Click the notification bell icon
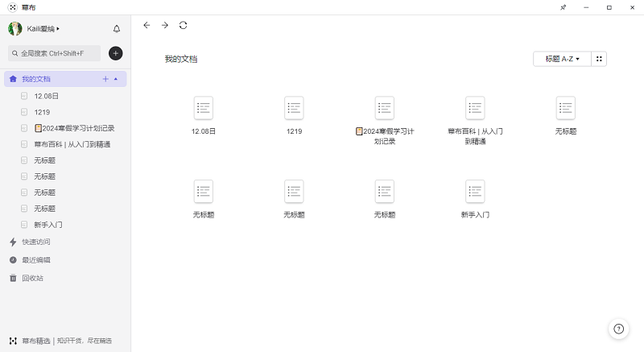 tap(117, 29)
